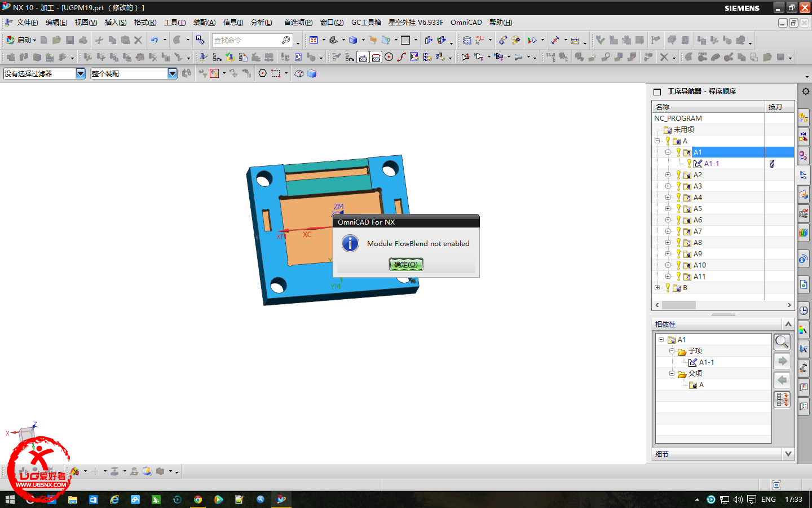
Task: Open the 编辑(E) menu
Action: [x=56, y=23]
